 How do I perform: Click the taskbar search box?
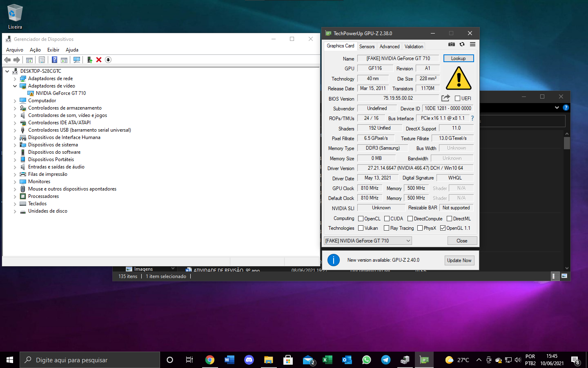pos(90,360)
